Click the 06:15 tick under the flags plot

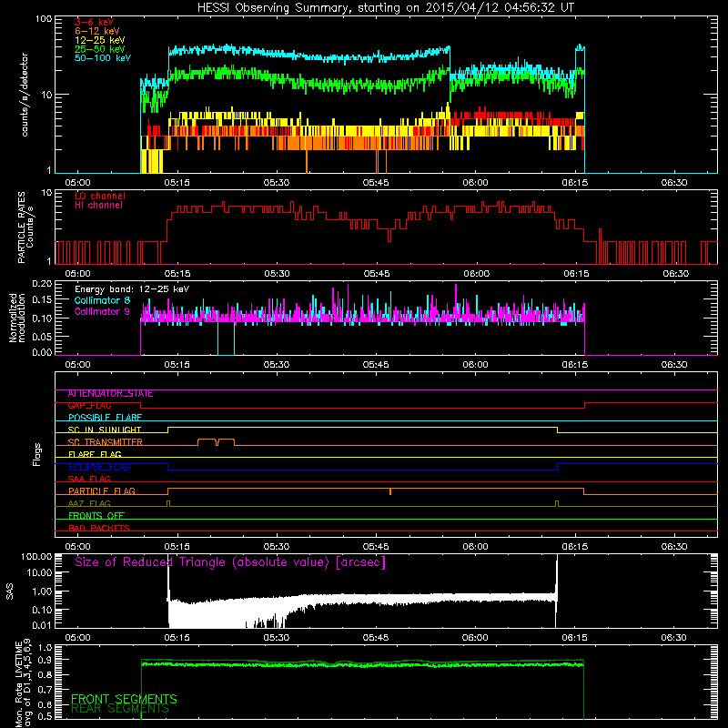coord(575,547)
